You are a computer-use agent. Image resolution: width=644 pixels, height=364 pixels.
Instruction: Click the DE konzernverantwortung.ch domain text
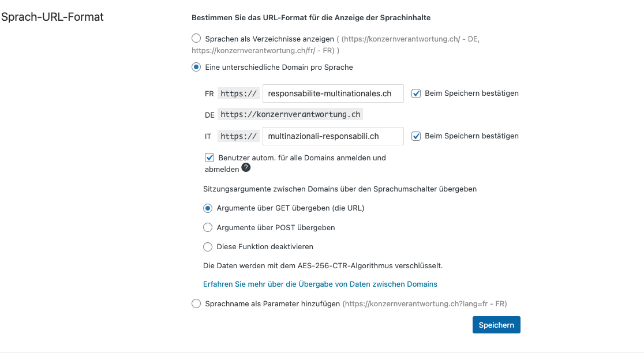pyautogui.click(x=290, y=115)
